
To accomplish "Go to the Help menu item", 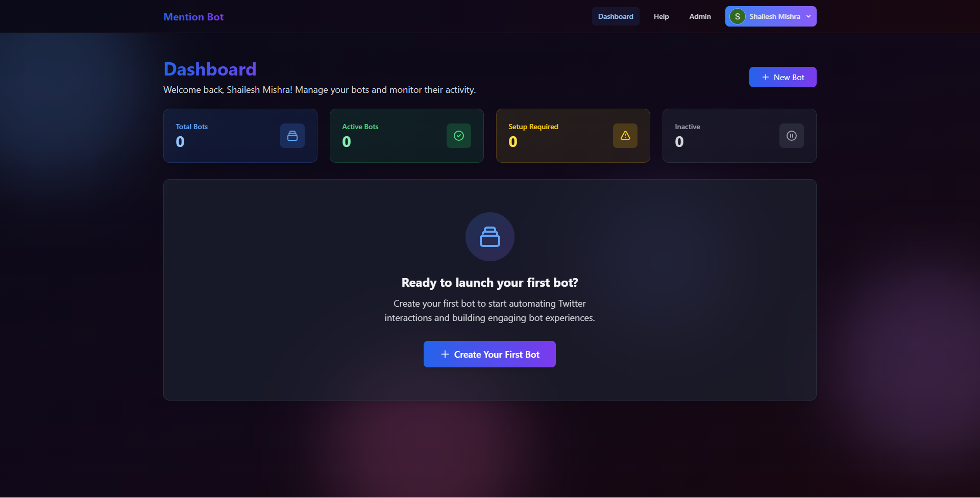I will (661, 16).
